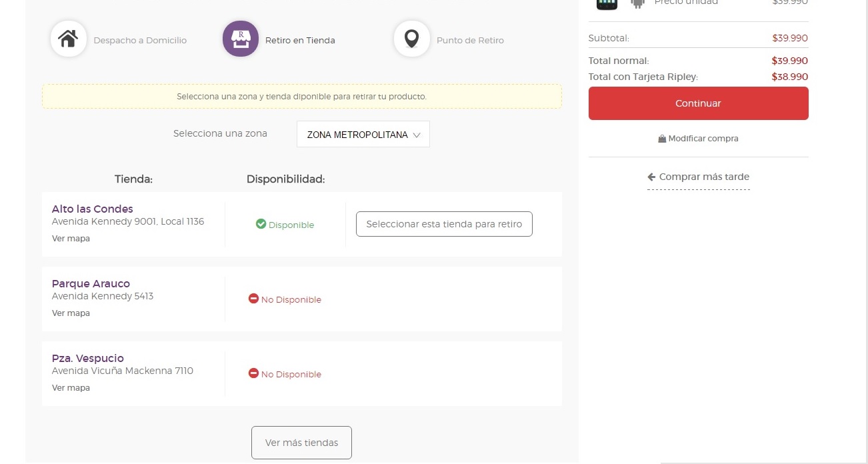Screen dimensions: 868x464
Task: Click the Android icon beside product
Action: [638, 3]
